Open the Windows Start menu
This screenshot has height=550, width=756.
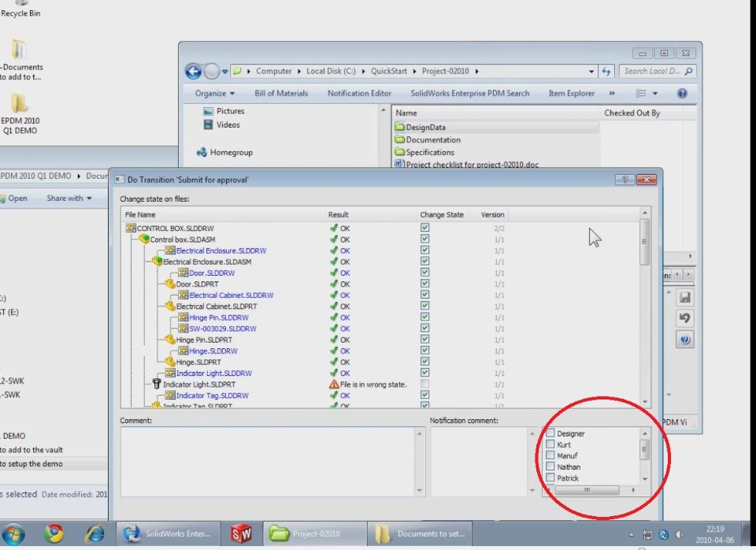pos(13,534)
